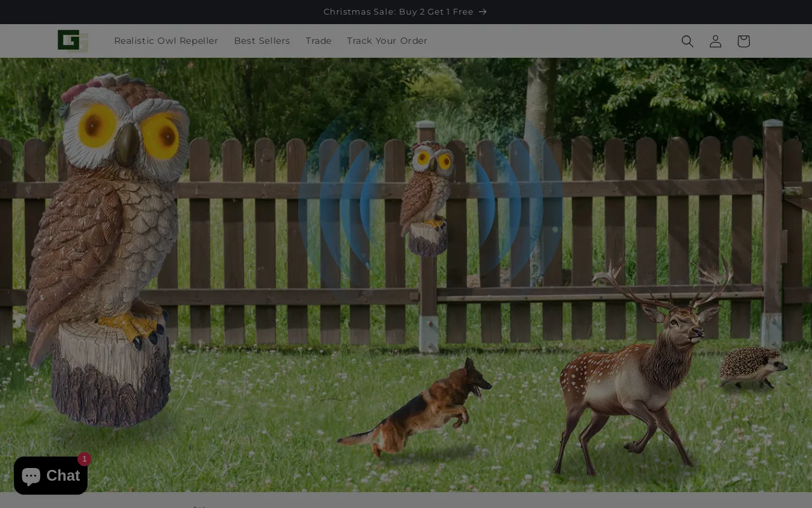Click the chat notification badge showing 1
The image size is (812, 508).
click(x=83, y=458)
